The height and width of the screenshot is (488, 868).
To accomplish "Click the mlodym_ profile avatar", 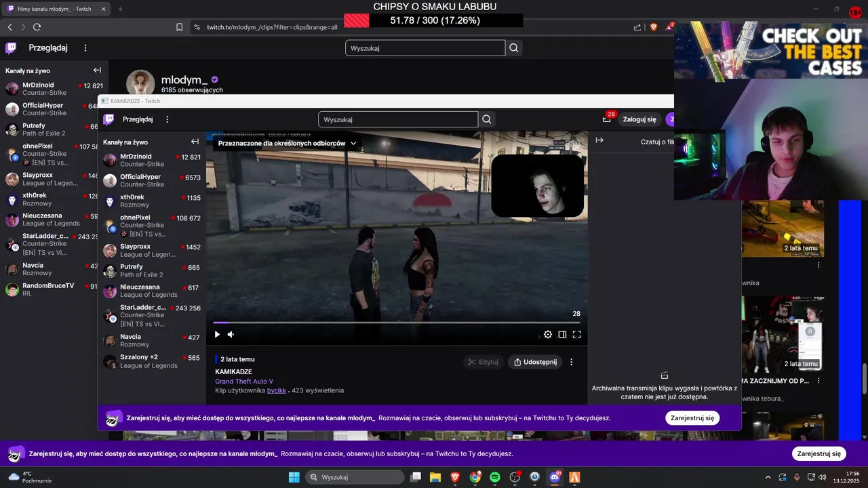I will pyautogui.click(x=140, y=83).
